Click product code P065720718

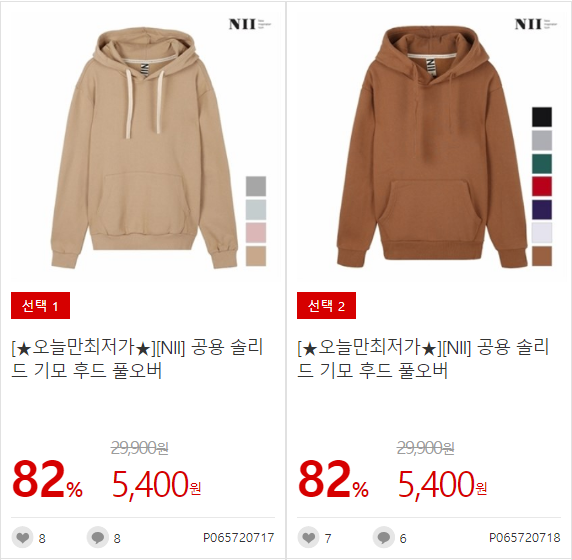[x=525, y=537]
